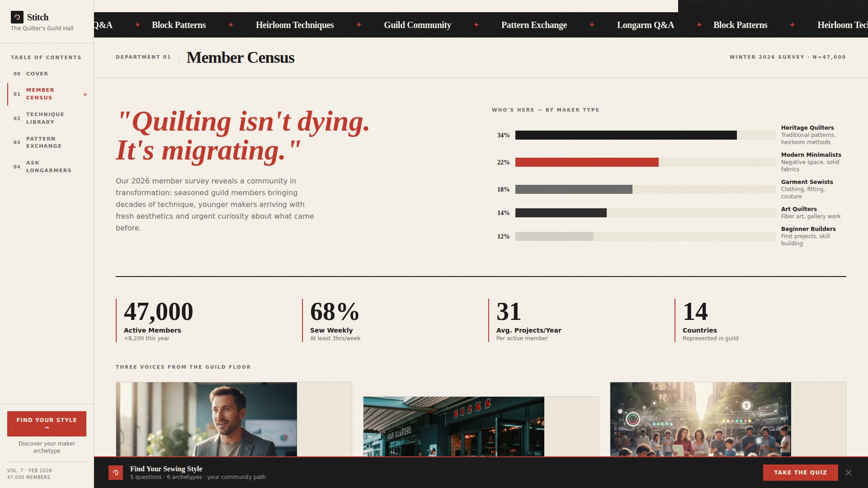Click the 47,000 Active Members stat
The height and width of the screenshot is (488, 868).
click(x=158, y=320)
